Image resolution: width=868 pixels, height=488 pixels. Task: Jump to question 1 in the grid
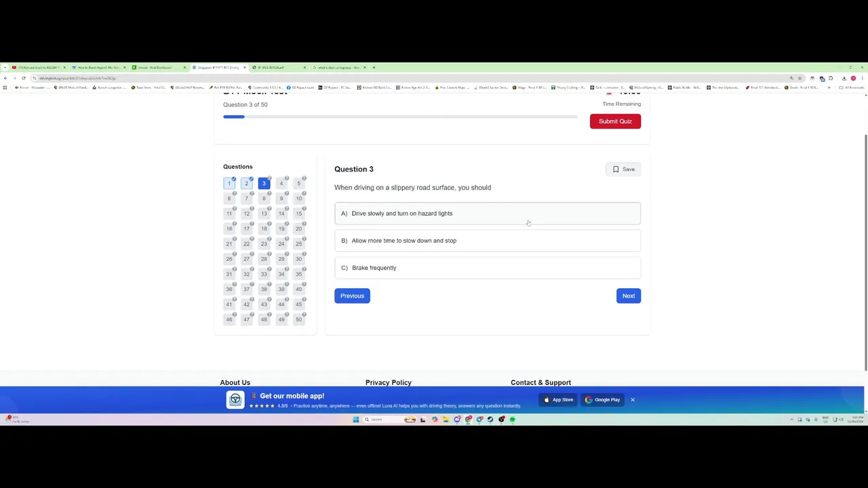click(x=229, y=184)
